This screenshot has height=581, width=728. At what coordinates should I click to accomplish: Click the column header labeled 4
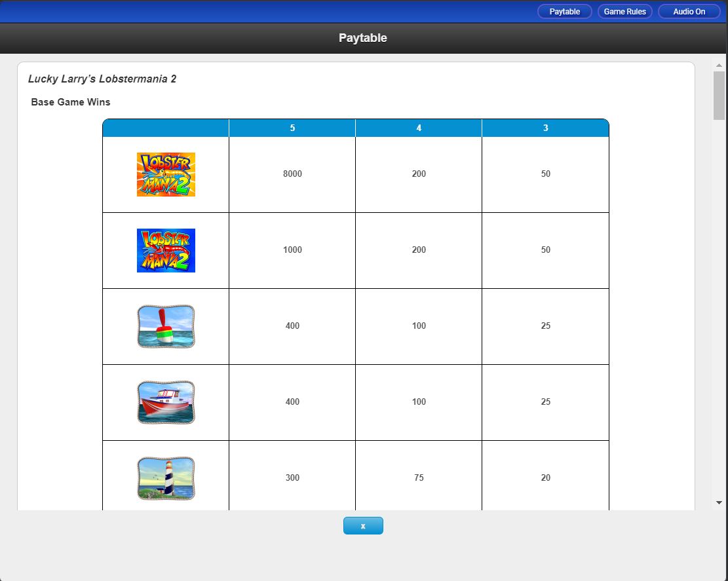coord(419,128)
